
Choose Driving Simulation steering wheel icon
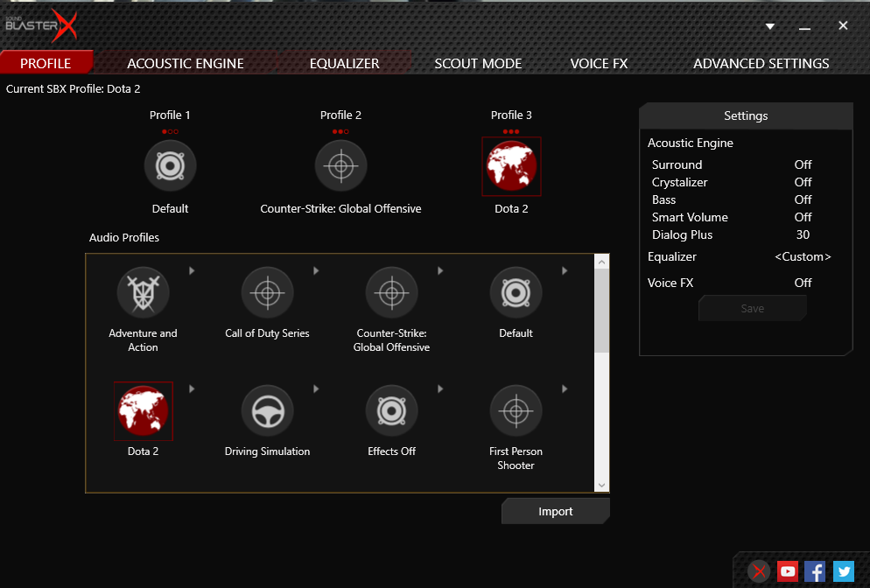tap(267, 411)
